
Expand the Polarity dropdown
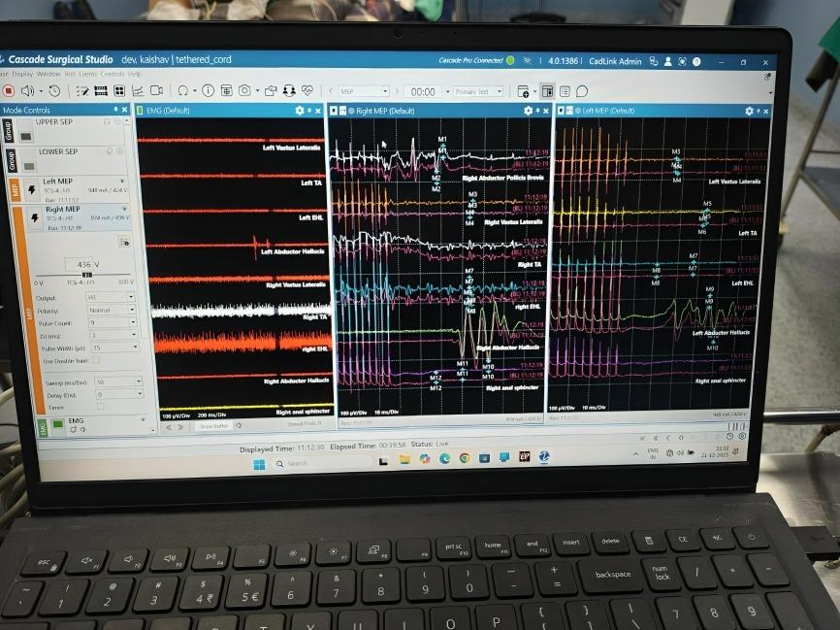[x=113, y=310]
